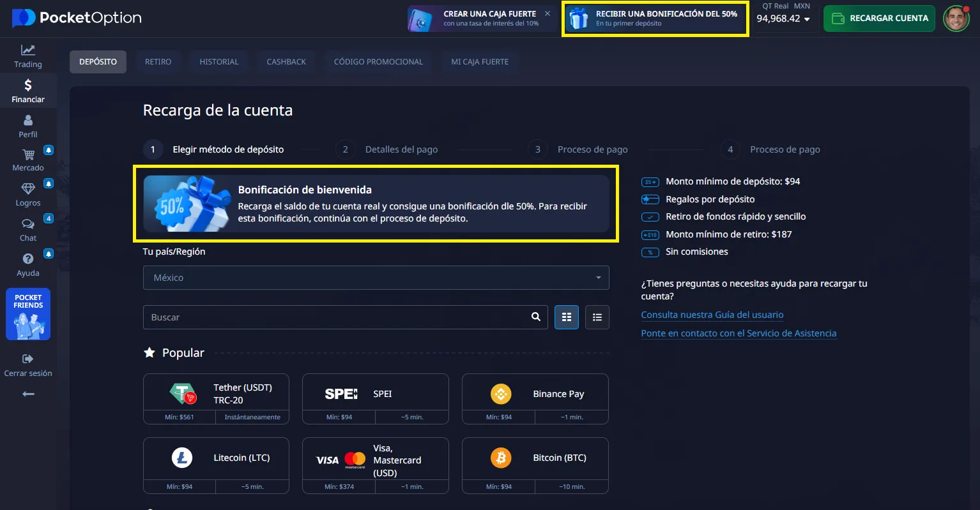Screen dimensions: 980x510
Task: Open the Trading chart icon in sidebar
Action: click(28, 50)
